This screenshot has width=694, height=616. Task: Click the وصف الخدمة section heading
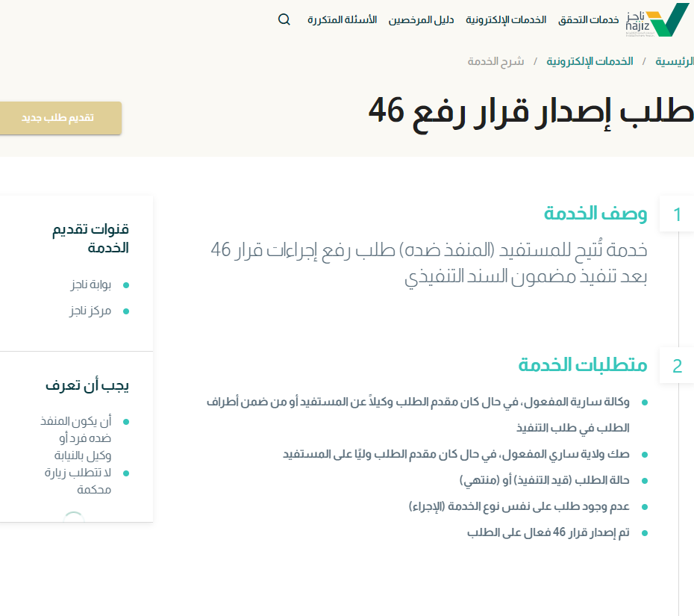click(x=595, y=214)
